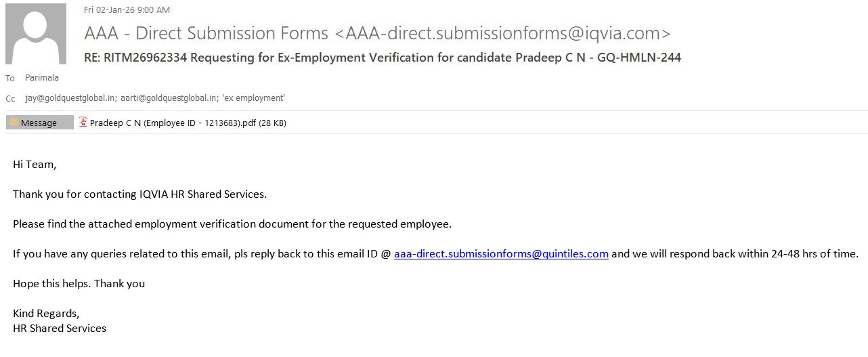Click the Cc label in the header
868x357 pixels.
[x=10, y=99]
